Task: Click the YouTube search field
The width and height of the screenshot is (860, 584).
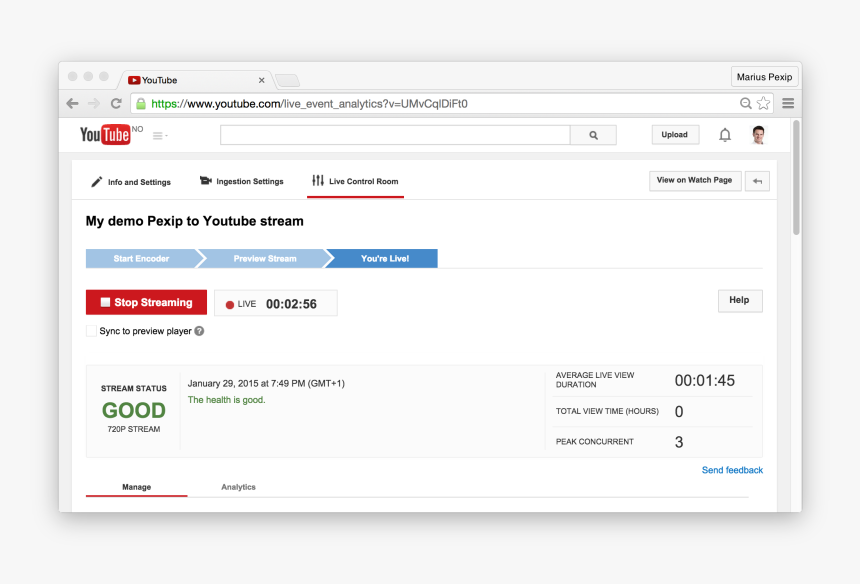Action: [395, 135]
